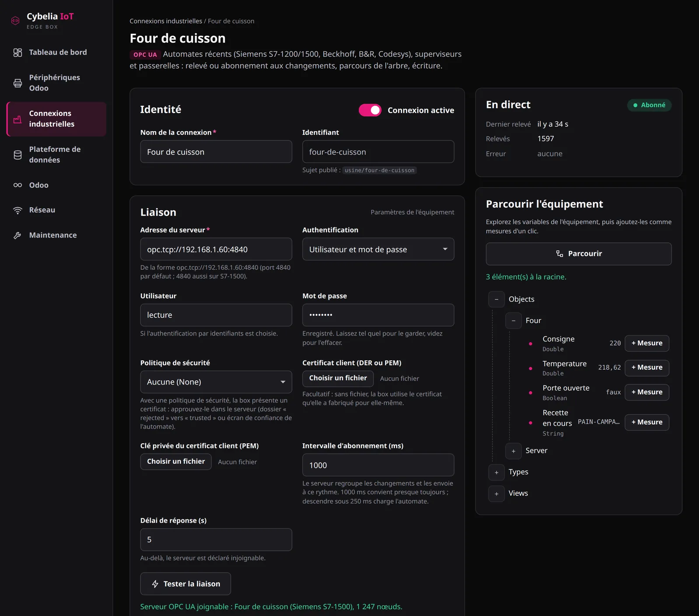Image resolution: width=699 pixels, height=616 pixels.
Task: Open the Authentification dropdown
Action: pyautogui.click(x=378, y=249)
